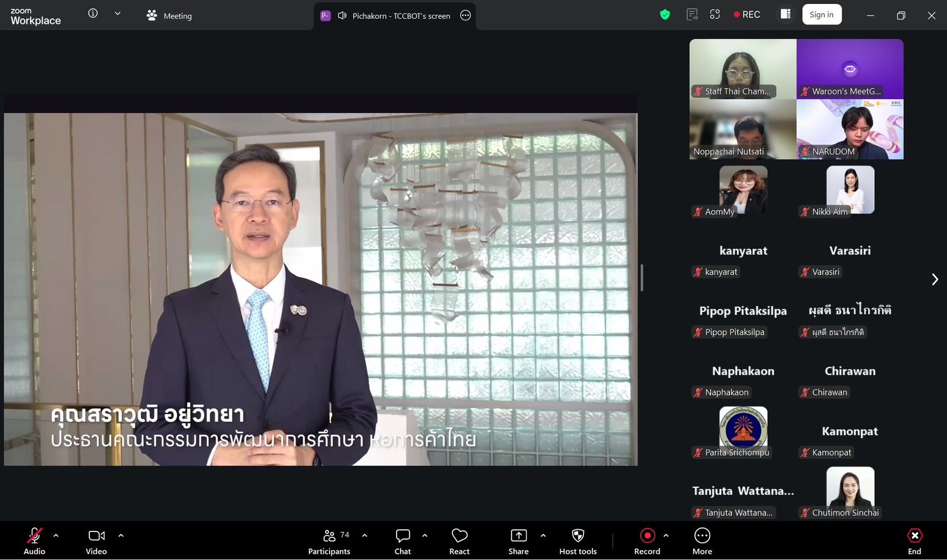Click Nikki Aim profile picture
947x560 pixels.
850,190
